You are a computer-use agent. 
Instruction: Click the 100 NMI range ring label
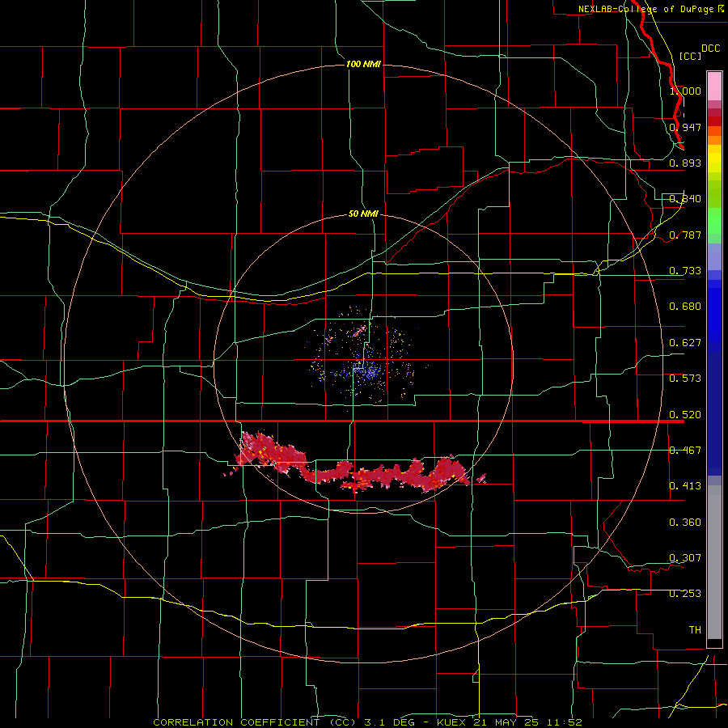pos(363,64)
